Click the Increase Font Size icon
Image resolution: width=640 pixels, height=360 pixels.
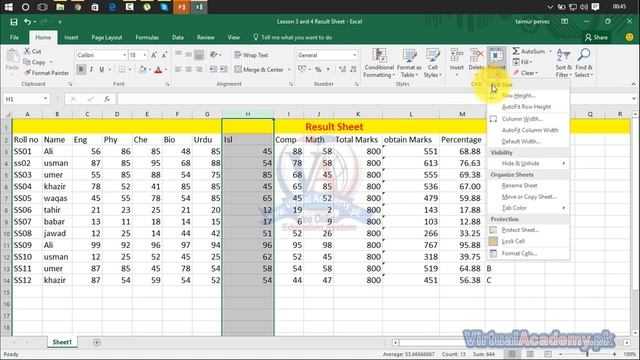pos(154,55)
